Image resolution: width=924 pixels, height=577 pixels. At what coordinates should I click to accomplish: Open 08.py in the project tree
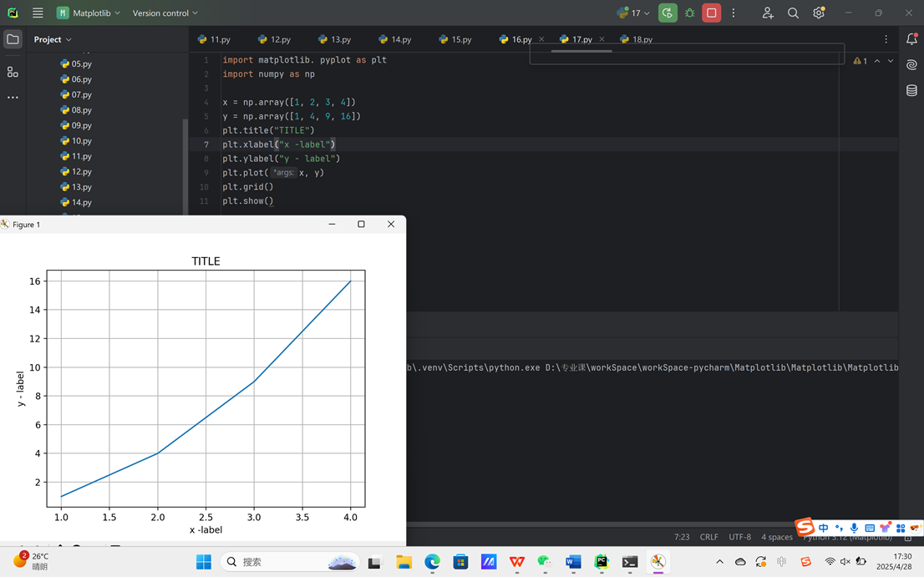click(x=76, y=110)
